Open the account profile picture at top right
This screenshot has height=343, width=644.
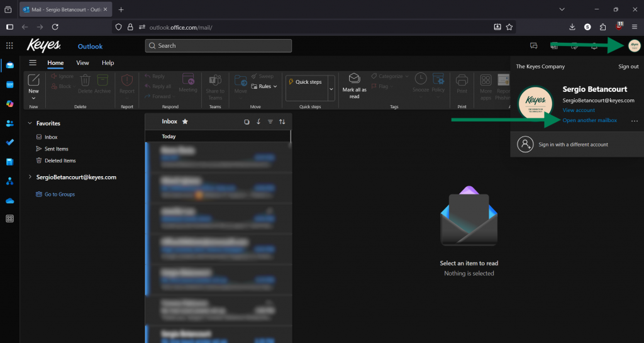(634, 45)
